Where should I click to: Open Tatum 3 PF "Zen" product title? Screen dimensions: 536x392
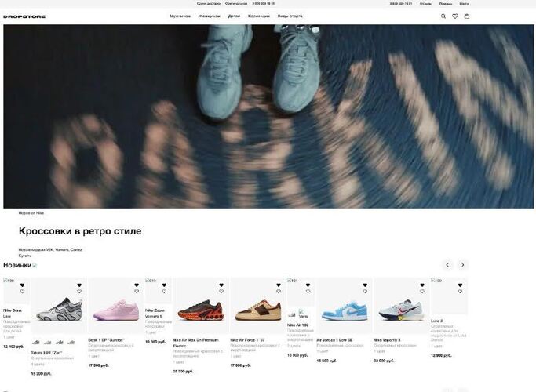coord(46,353)
